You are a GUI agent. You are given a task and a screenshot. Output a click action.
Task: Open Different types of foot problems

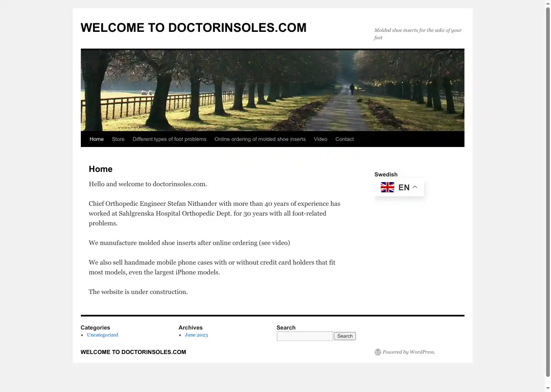pyautogui.click(x=169, y=139)
